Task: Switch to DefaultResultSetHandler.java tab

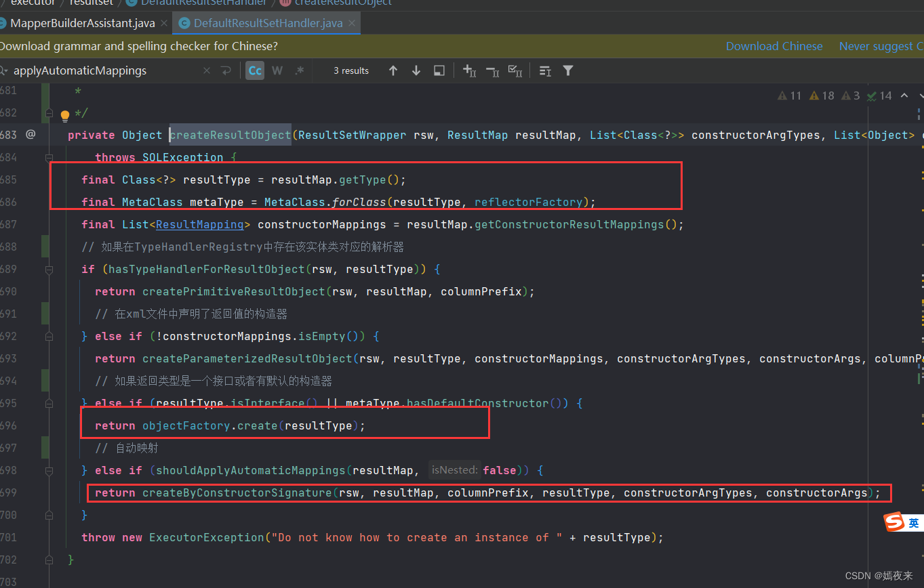Action: click(x=267, y=23)
